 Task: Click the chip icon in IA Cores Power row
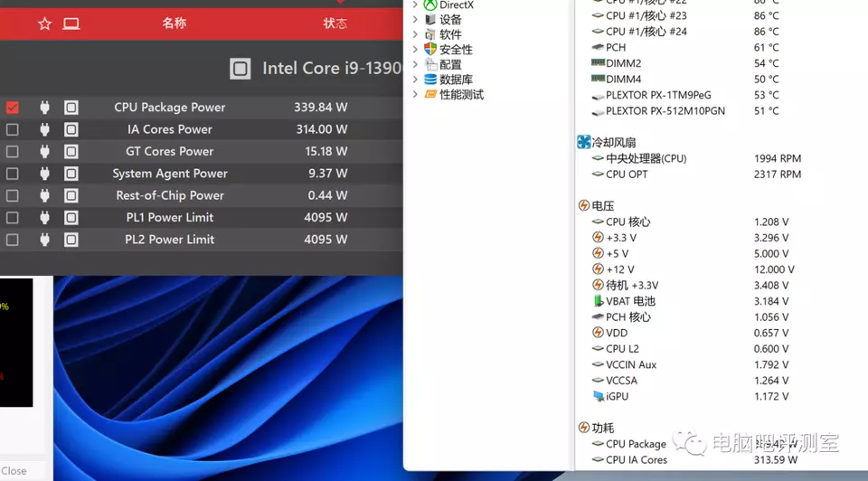(71, 129)
